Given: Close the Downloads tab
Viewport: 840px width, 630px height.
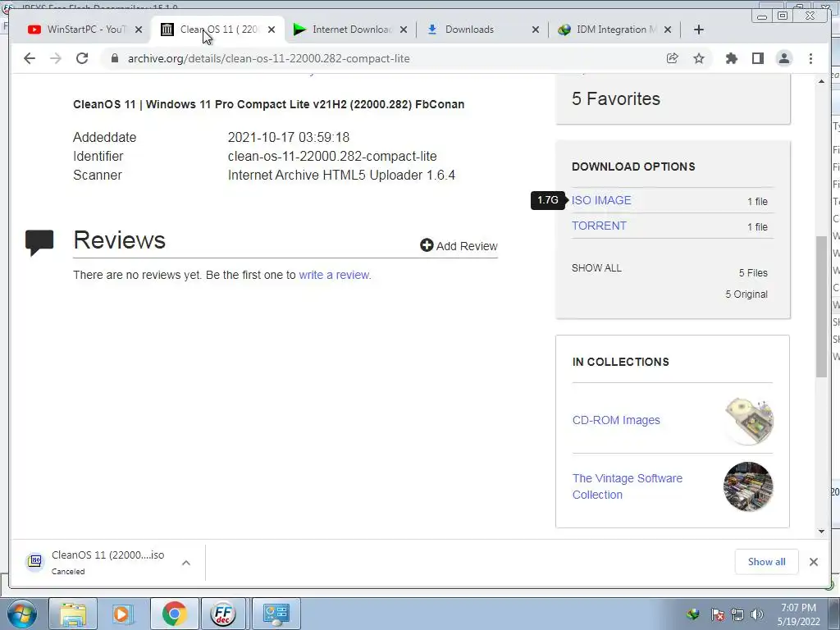Looking at the screenshot, I should [535, 30].
